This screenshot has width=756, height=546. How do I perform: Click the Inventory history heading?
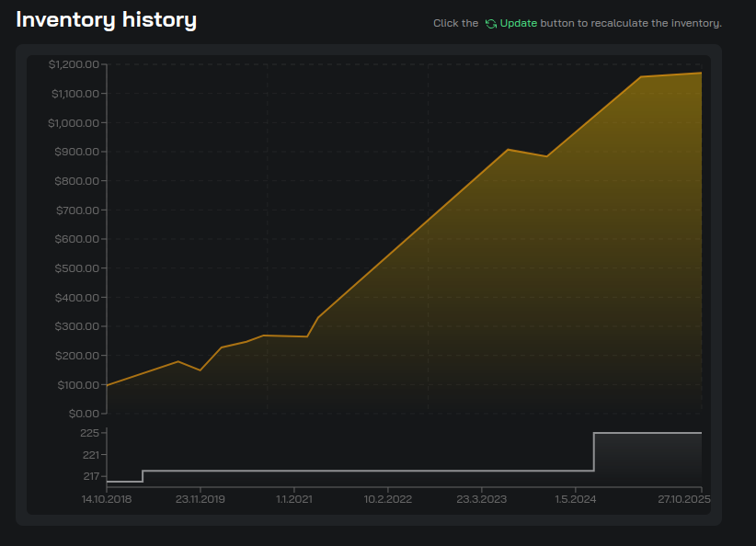pos(106,19)
